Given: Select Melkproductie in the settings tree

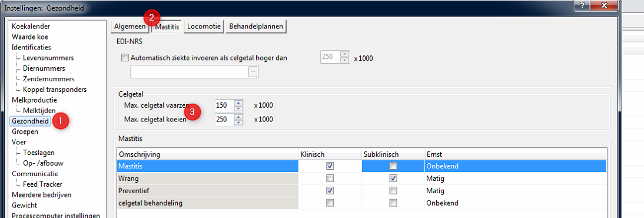Looking at the screenshot, I should tap(35, 100).
